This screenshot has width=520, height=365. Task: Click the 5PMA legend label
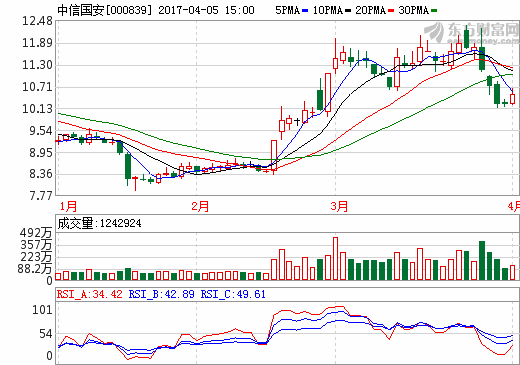pyautogui.click(x=288, y=10)
